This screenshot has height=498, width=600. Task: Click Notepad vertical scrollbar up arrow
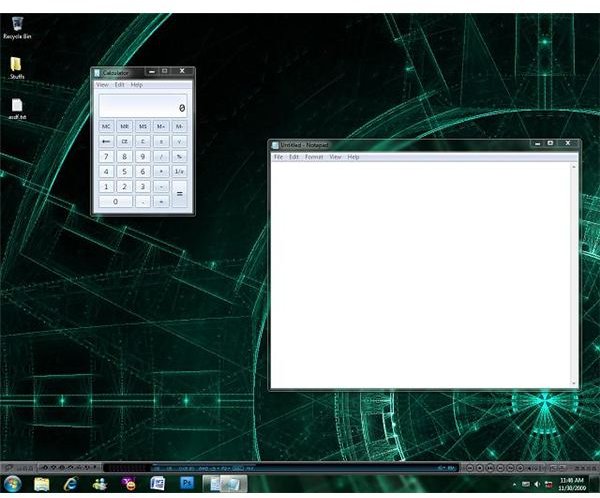click(574, 167)
